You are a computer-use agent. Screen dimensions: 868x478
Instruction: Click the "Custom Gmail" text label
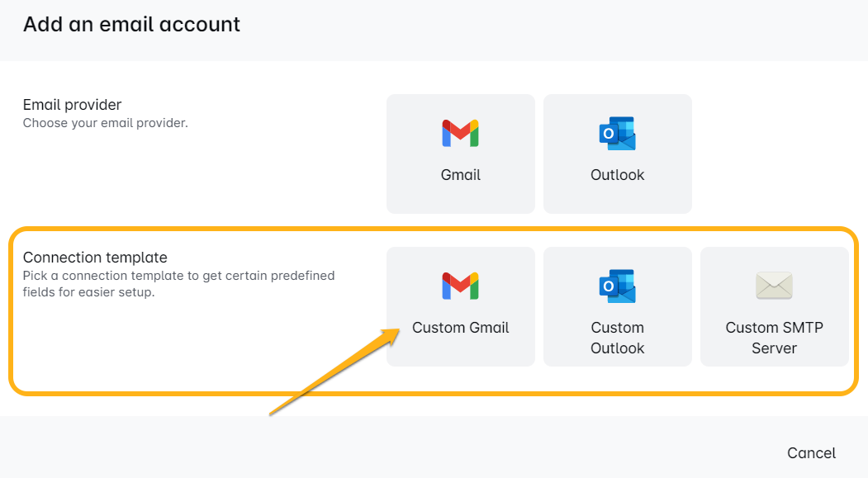(x=461, y=328)
